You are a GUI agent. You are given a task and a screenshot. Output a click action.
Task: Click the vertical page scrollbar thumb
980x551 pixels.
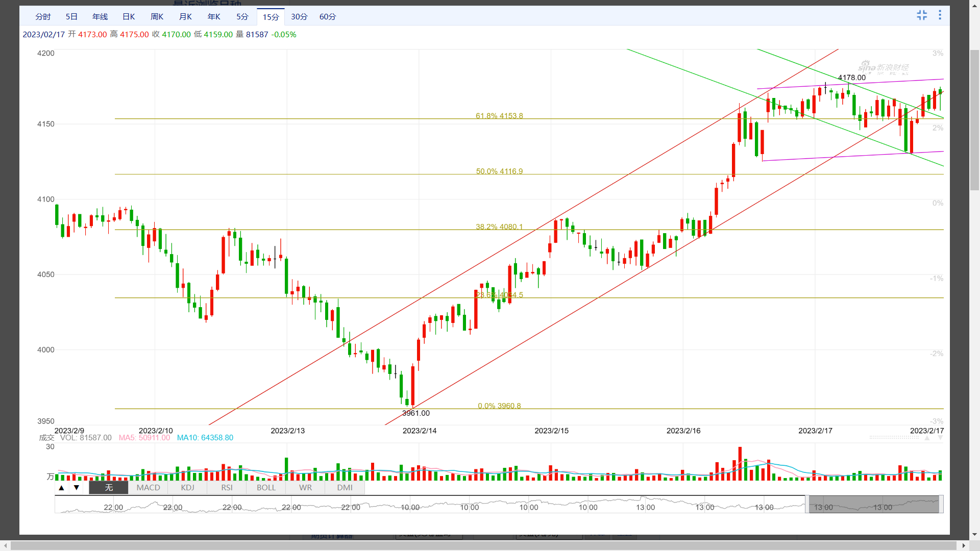974,120
